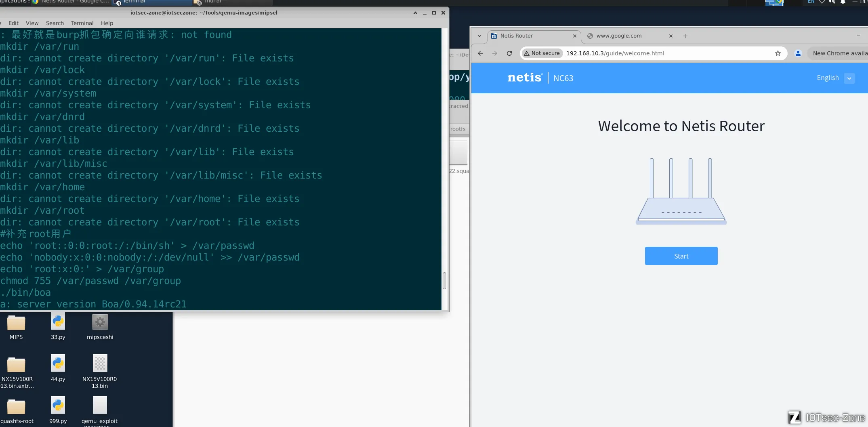Click the workspace switcher in top panel

pos(774,2)
